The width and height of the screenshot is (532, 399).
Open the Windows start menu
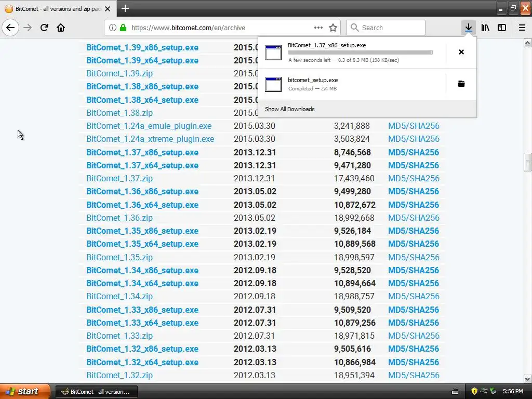[x=25, y=391]
